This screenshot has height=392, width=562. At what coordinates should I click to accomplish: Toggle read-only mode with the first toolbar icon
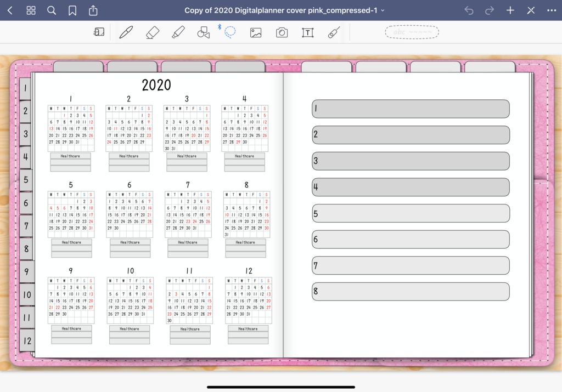coord(99,32)
